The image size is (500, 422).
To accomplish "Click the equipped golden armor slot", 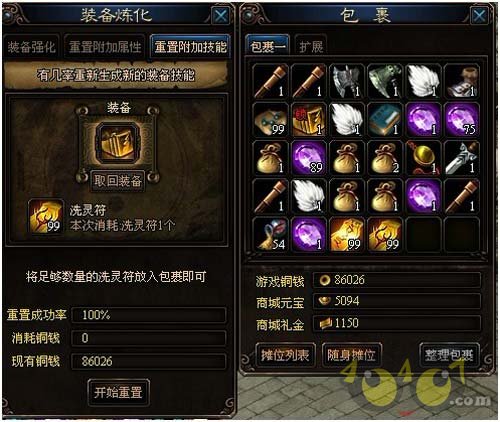I will (117, 142).
